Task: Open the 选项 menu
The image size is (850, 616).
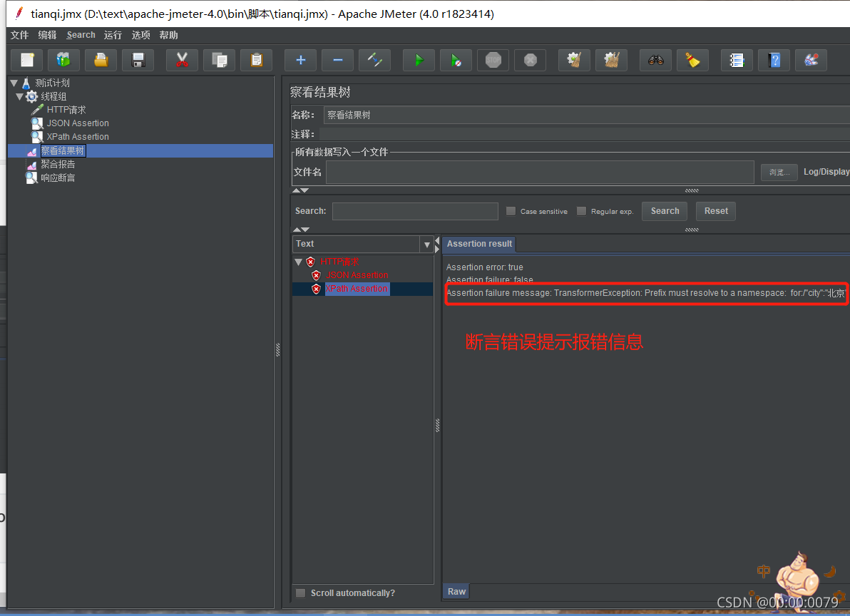Action: (141, 35)
